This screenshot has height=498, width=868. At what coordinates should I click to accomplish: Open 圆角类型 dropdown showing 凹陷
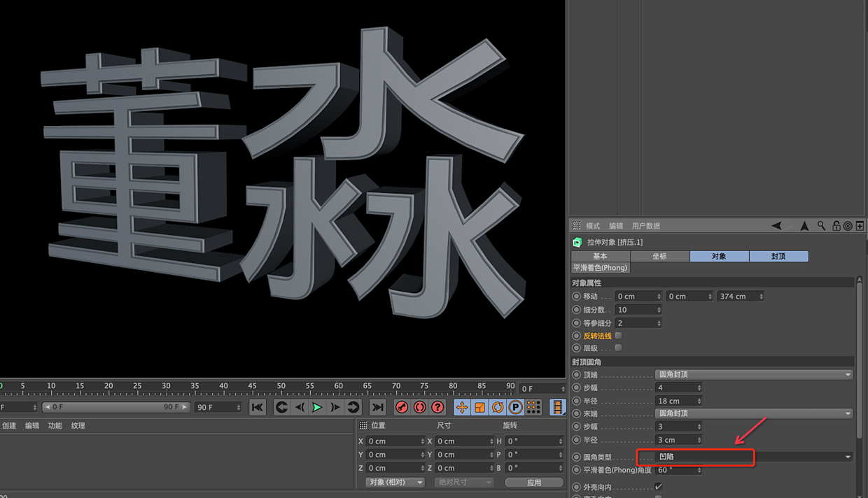point(754,457)
